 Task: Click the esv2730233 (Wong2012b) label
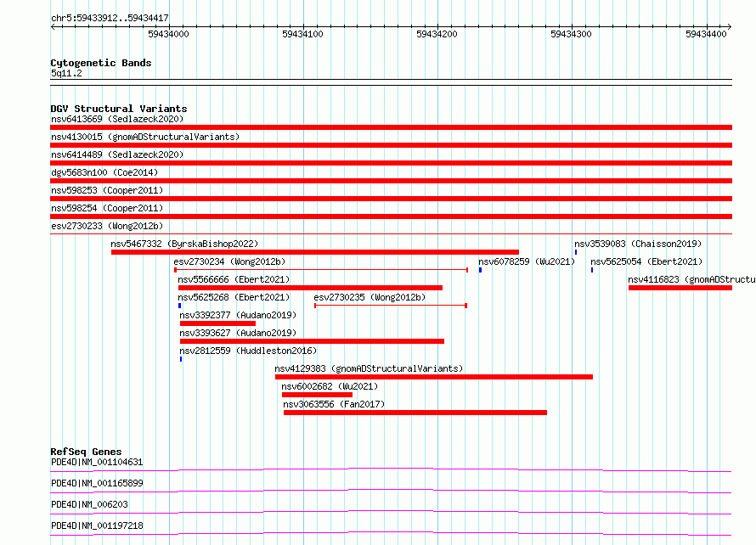107,226
